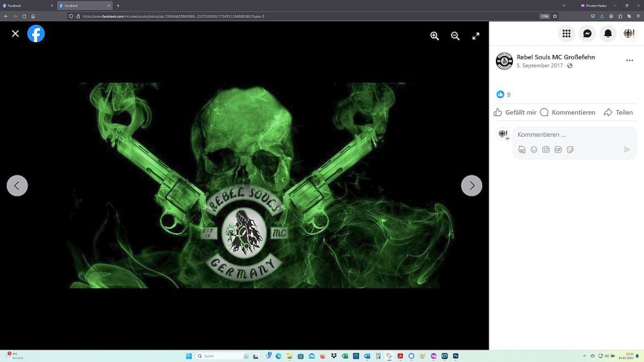The width and height of the screenshot is (644, 362).
Task: Click the taskbar Suche search box
Action: [x=222, y=356]
